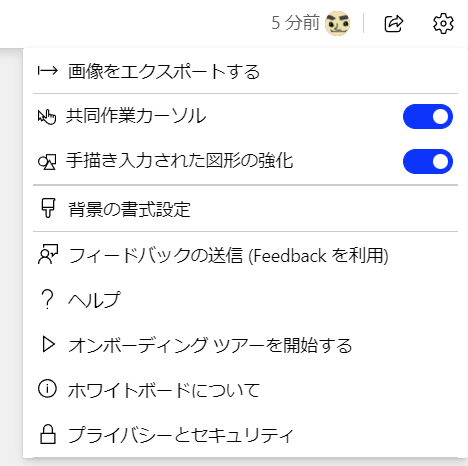Start オンボーディング ツアーを開始する
This screenshot has height=466, width=468.
(246, 345)
